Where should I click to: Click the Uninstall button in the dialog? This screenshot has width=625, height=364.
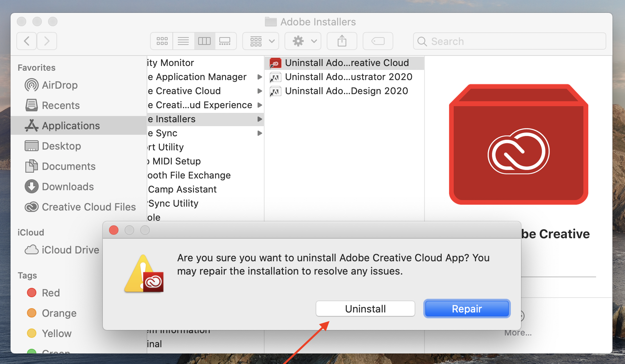[365, 309]
